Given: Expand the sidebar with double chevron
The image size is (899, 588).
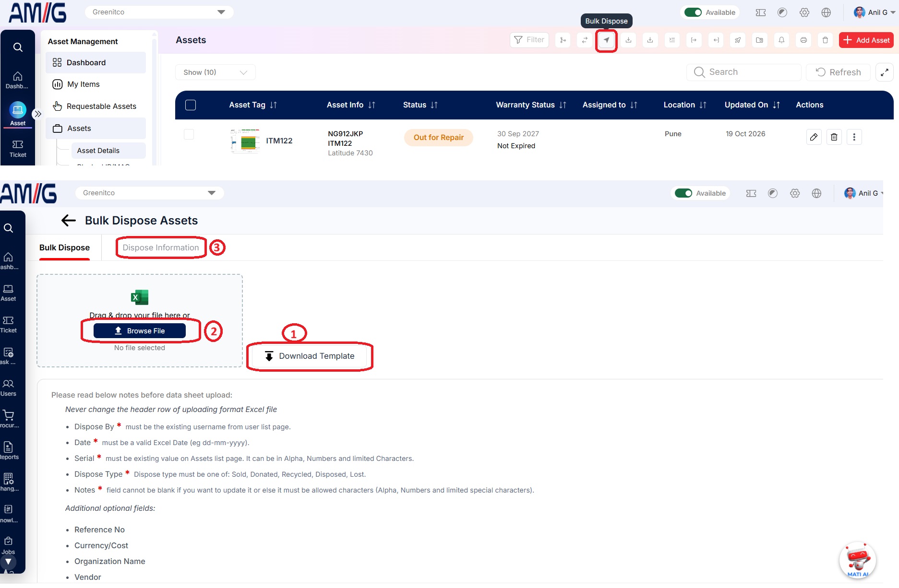Looking at the screenshot, I should 37,114.
